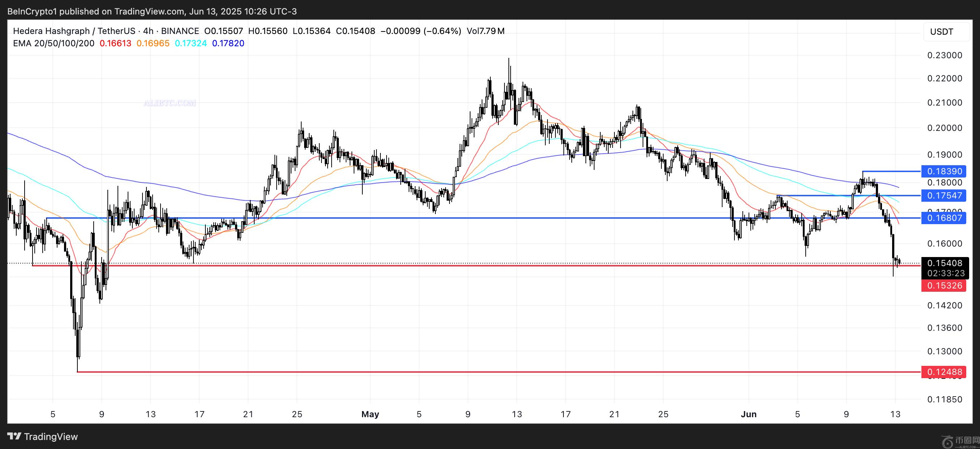Viewport: 980px width, 449px height.
Task: Select the blue 0.16807 price label
Action: (944, 218)
